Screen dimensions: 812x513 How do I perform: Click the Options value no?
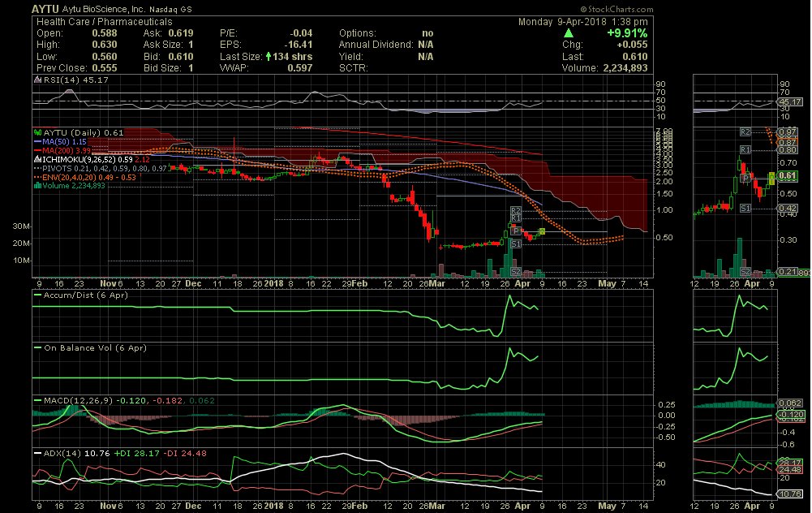tap(427, 33)
